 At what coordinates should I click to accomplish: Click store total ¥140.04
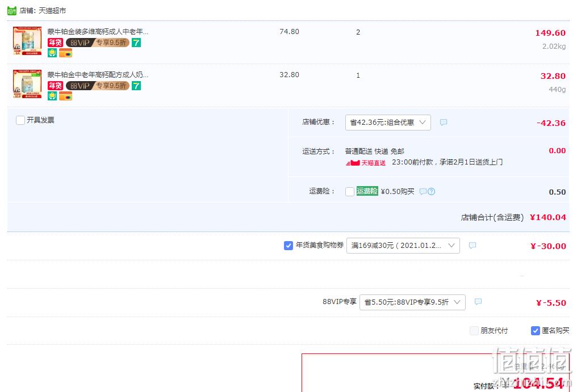(547, 217)
